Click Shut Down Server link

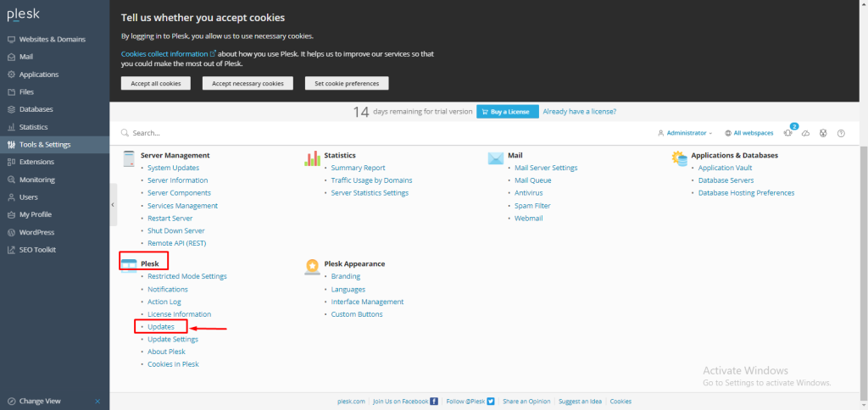coord(176,230)
